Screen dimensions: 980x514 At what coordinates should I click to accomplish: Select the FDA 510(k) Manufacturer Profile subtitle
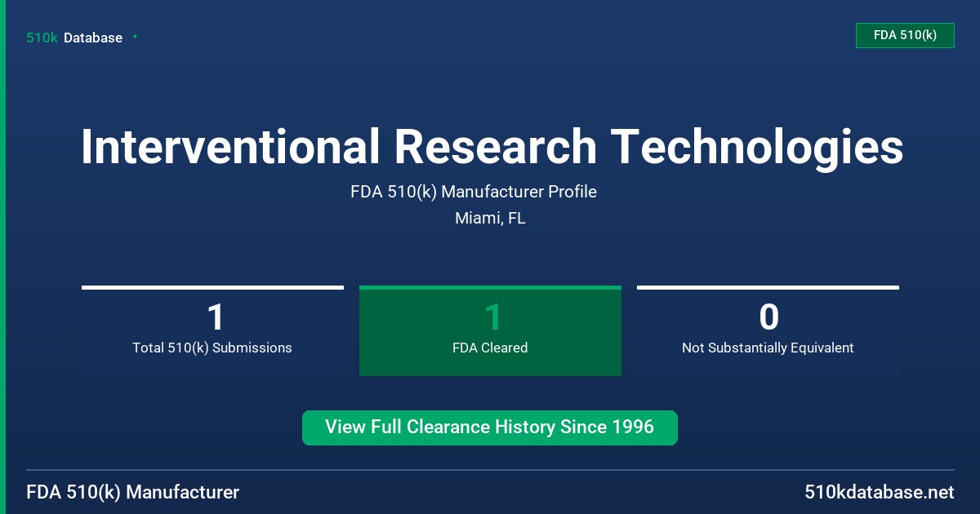pos(474,192)
